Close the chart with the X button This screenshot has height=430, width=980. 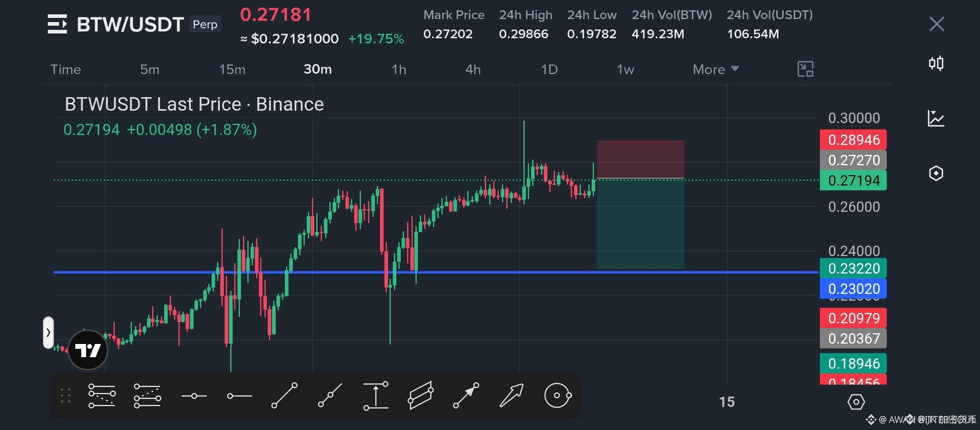pos(937,24)
